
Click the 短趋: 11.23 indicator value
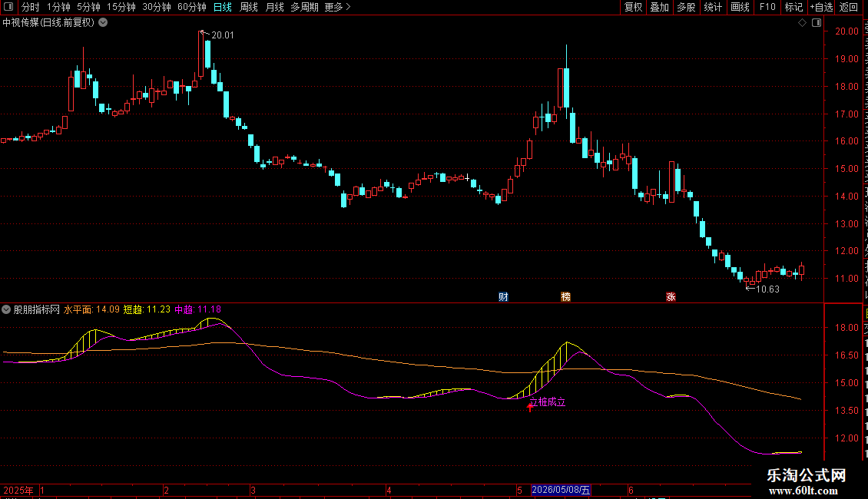coord(147,310)
